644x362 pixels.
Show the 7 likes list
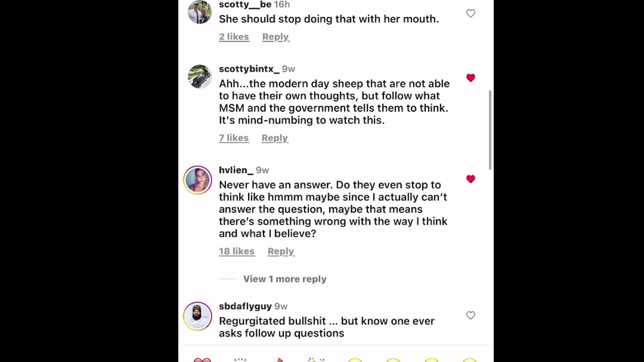[x=233, y=138]
